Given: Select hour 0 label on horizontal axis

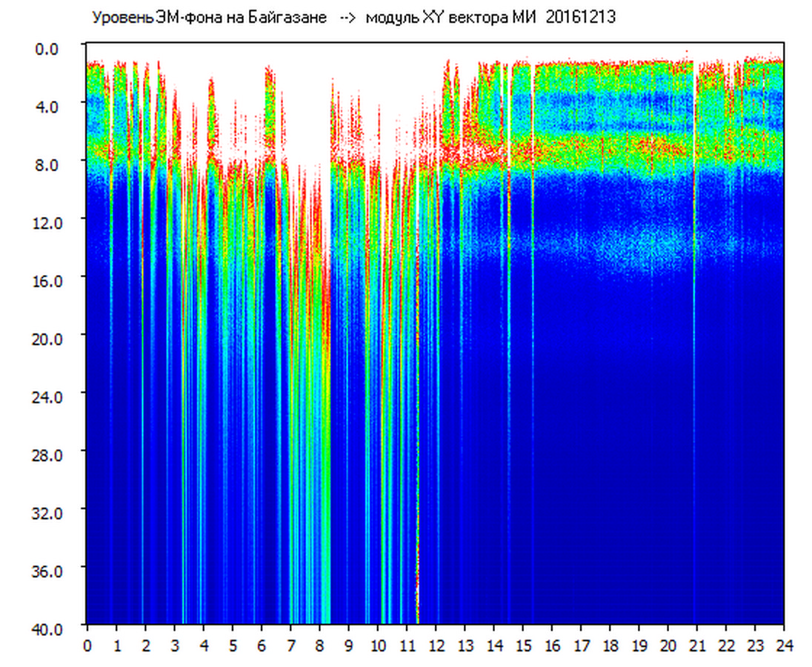Looking at the screenshot, I should tap(87, 645).
